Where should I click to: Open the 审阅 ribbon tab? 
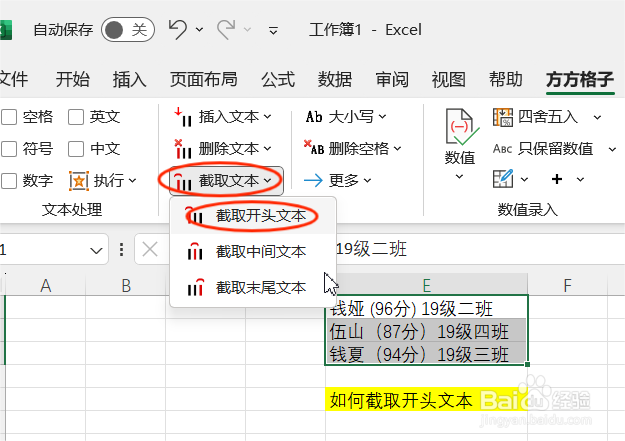pos(392,79)
